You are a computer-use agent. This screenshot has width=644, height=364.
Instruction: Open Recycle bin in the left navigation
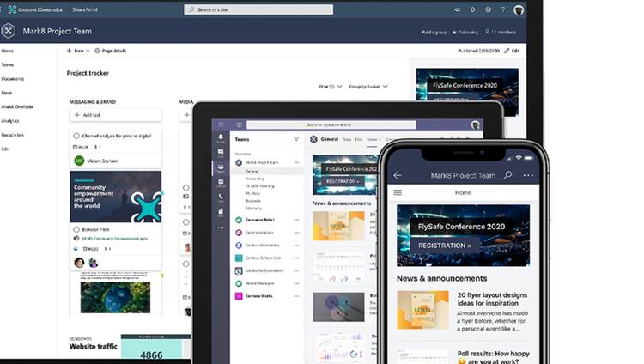[x=12, y=135]
